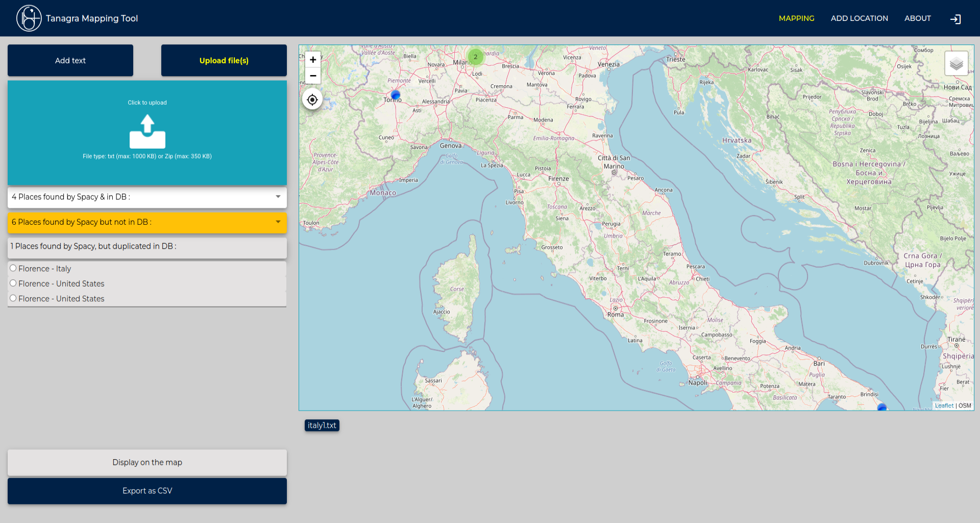
Task: Zoom out on the map
Action: 313,76
